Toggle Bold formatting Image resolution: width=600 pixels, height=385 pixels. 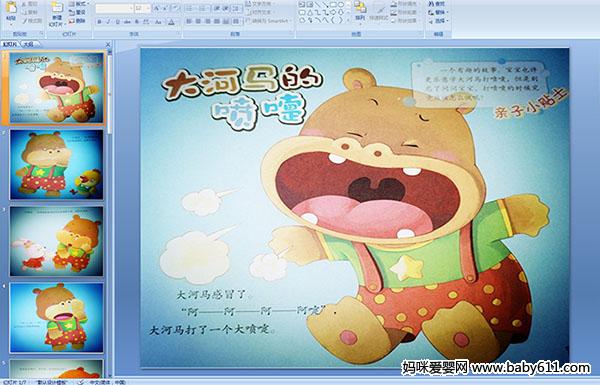tap(99, 22)
